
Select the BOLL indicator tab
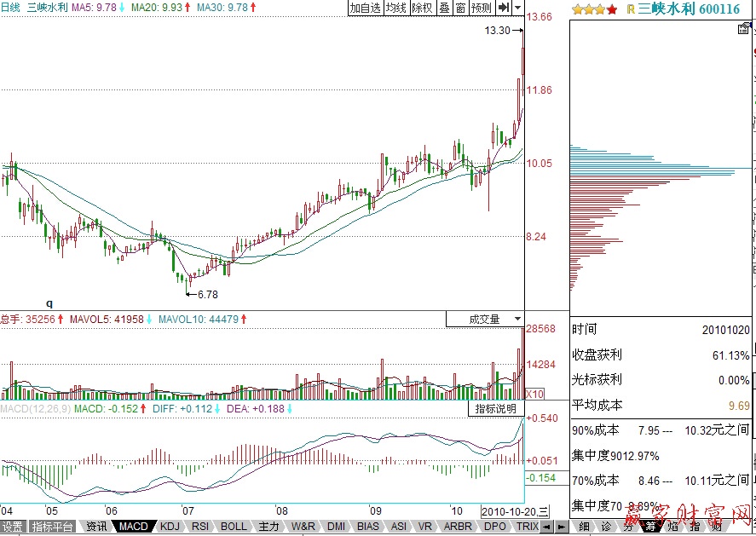click(234, 527)
